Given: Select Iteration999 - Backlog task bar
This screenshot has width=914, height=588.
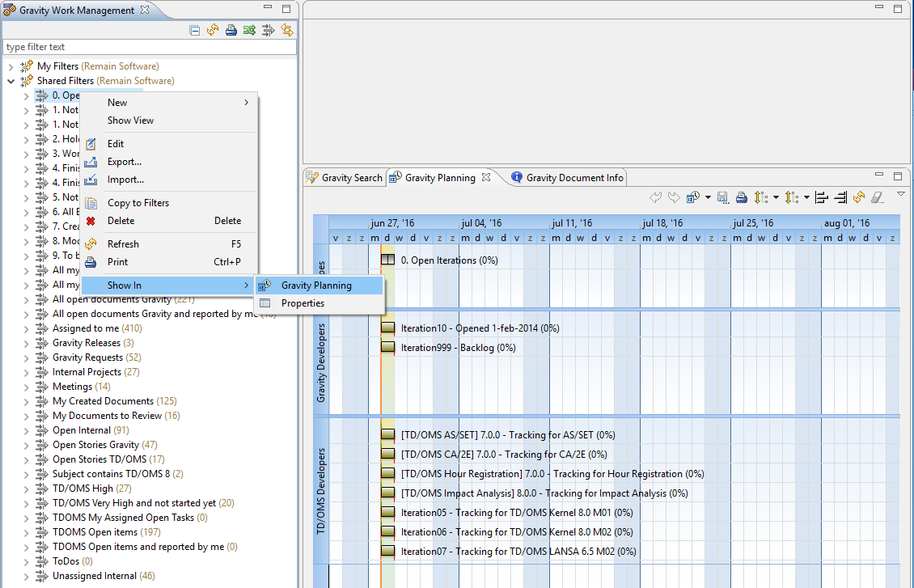Looking at the screenshot, I should coord(387,348).
